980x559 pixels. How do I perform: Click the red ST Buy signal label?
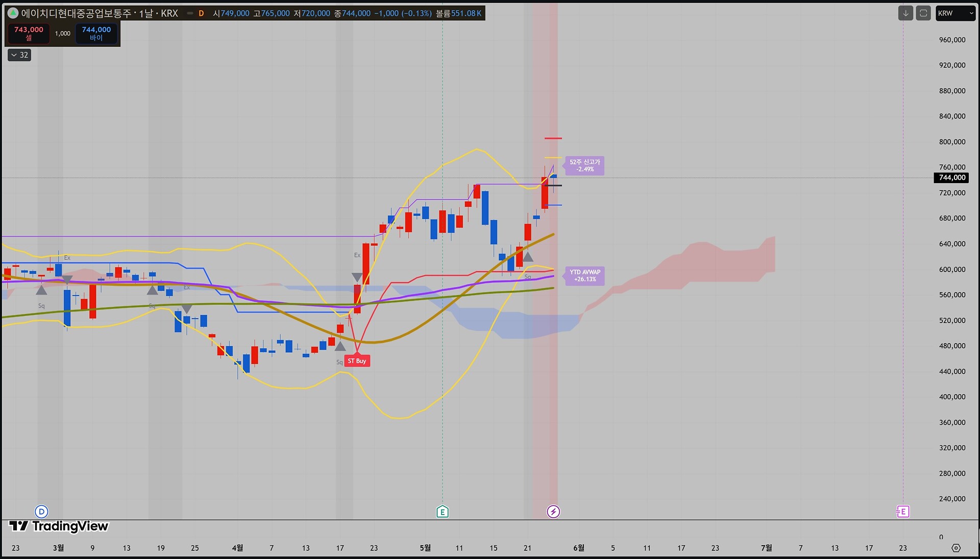pyautogui.click(x=357, y=361)
